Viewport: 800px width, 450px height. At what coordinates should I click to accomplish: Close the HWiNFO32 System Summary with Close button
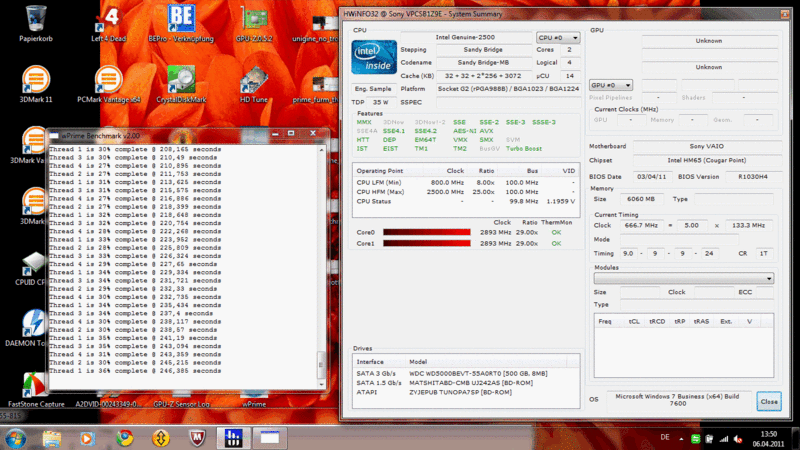point(768,402)
